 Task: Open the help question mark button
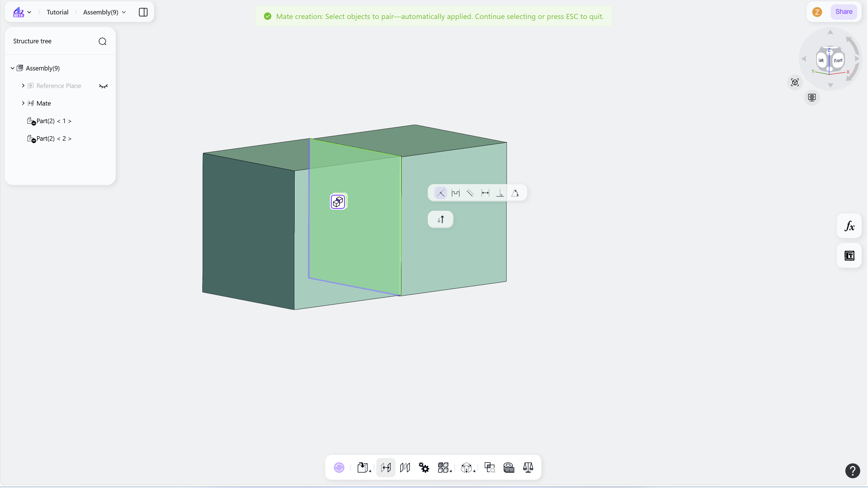[x=853, y=471]
